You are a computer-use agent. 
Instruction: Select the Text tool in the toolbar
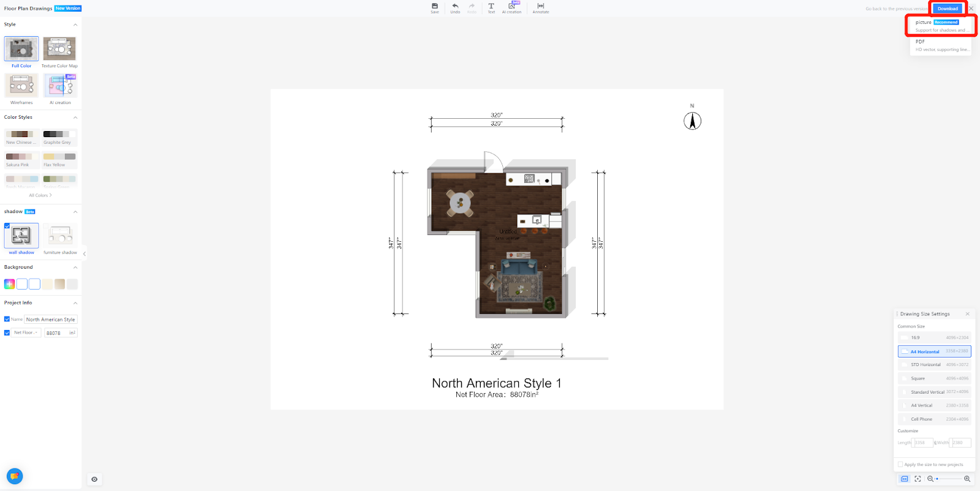pos(491,8)
